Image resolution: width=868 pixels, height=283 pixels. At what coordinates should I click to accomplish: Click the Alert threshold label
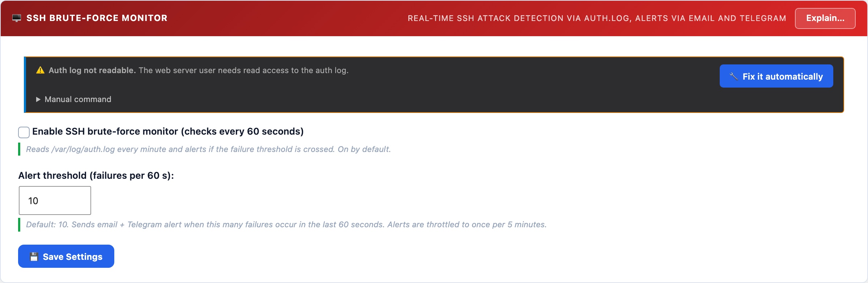tap(96, 176)
